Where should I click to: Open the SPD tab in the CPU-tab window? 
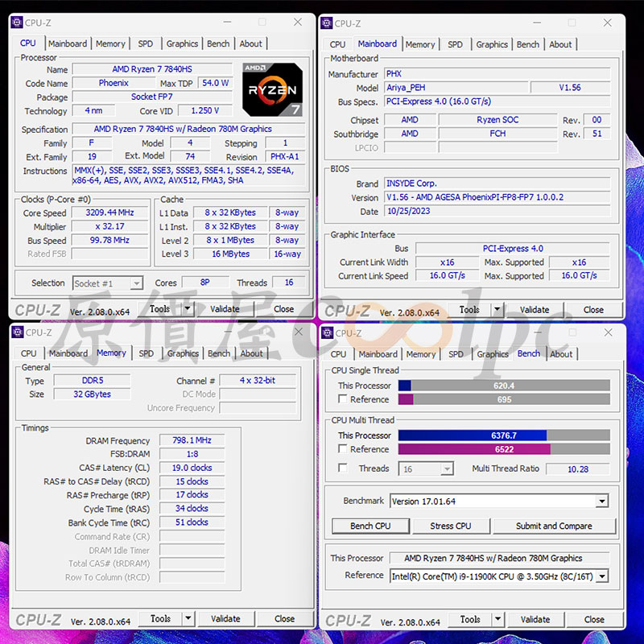[146, 43]
